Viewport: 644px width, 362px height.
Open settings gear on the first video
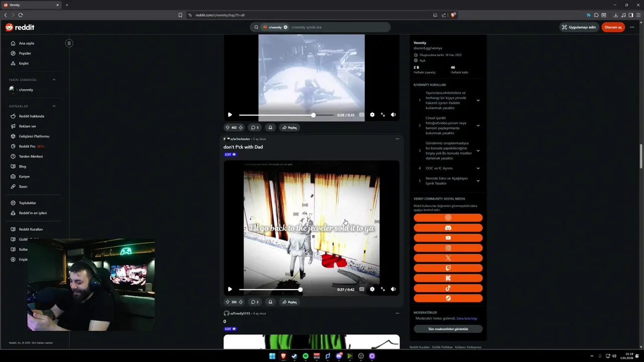point(372,115)
